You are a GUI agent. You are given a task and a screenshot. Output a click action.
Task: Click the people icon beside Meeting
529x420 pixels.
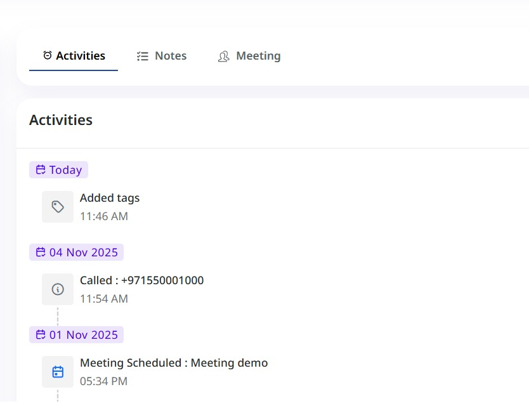pyautogui.click(x=223, y=56)
